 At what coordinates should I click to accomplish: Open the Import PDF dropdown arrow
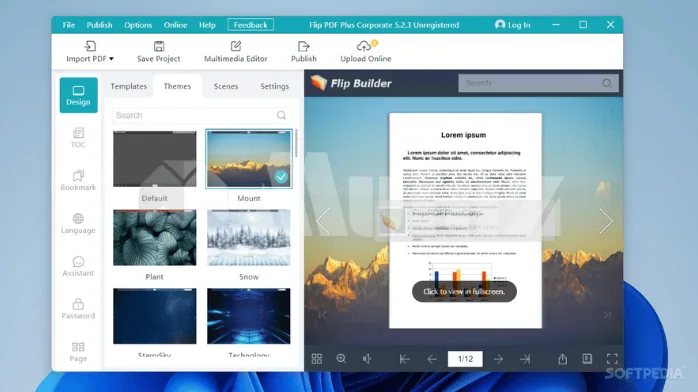pos(111,59)
